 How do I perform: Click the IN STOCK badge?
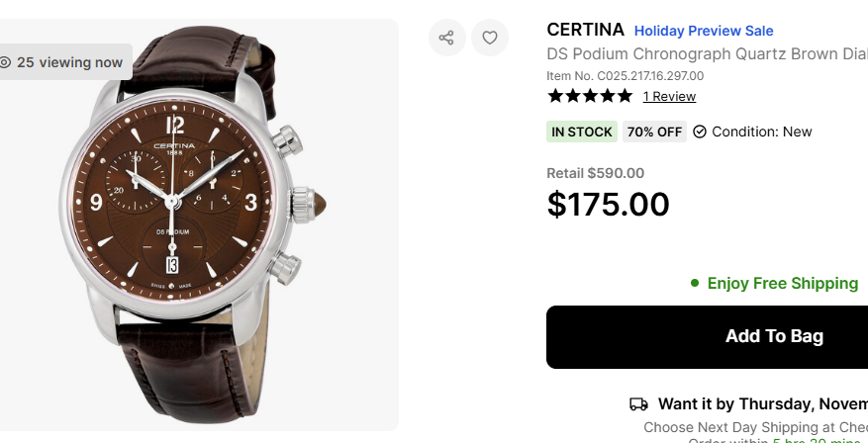click(582, 132)
